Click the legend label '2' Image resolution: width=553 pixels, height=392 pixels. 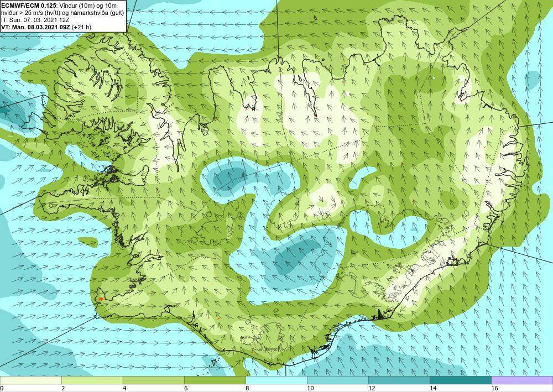(63, 389)
